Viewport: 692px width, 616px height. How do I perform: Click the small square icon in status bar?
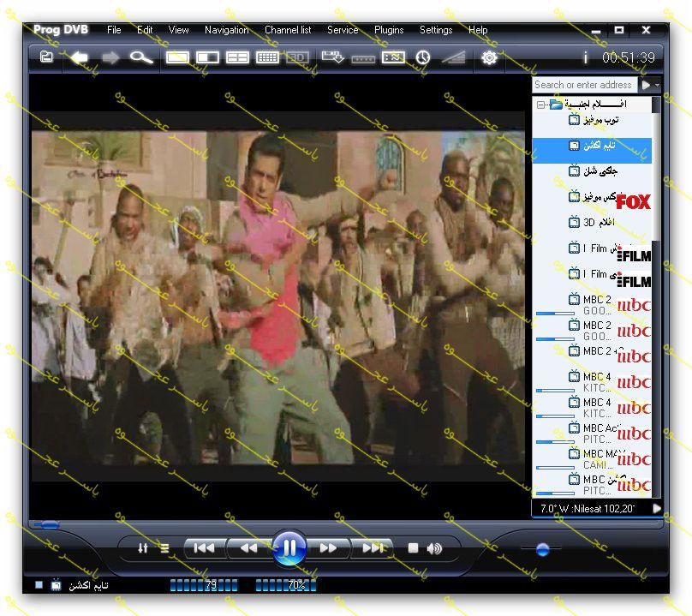[x=39, y=584]
